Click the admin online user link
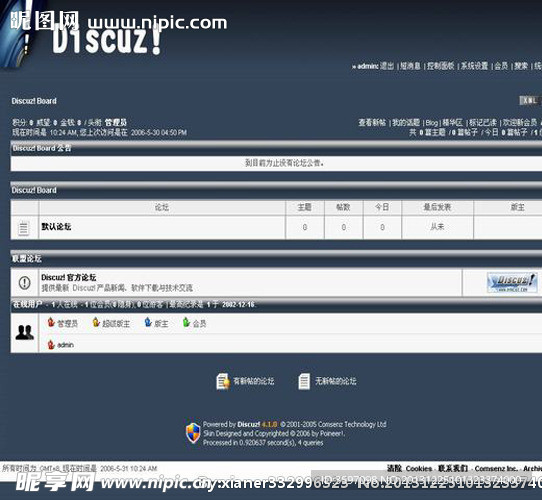The height and width of the screenshot is (500, 542). [x=65, y=345]
